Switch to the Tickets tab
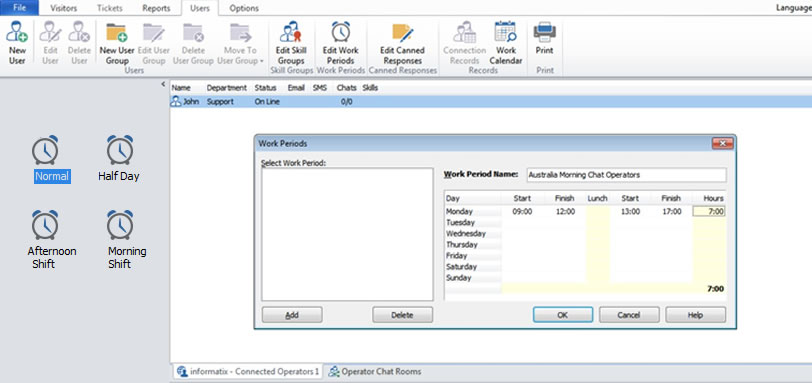812x383 pixels. (110, 8)
